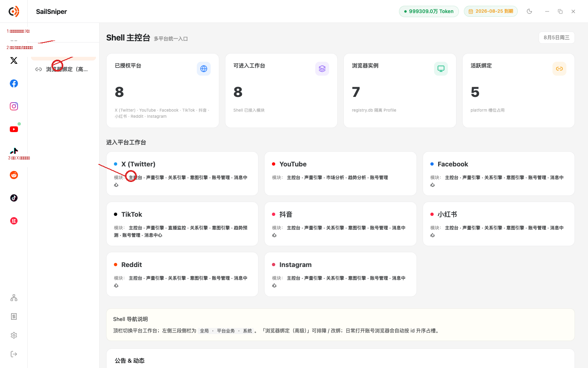Image resolution: width=588 pixels, height=368 pixels.
Task: Open the X platform in the sidebar
Action: (14, 61)
